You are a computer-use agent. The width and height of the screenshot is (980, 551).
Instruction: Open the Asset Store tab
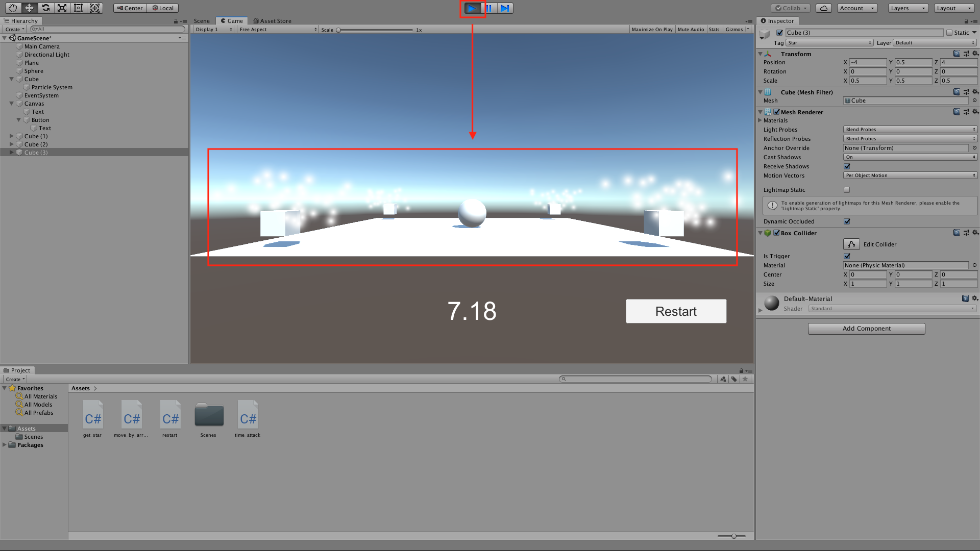(273, 21)
